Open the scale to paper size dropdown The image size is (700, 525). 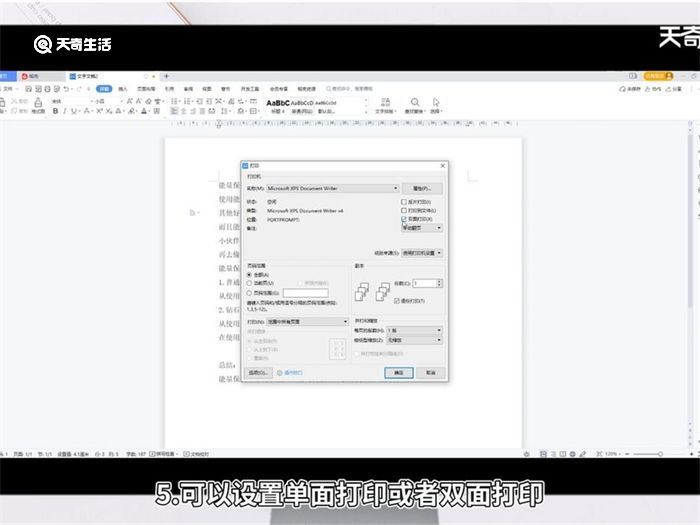coord(414,340)
